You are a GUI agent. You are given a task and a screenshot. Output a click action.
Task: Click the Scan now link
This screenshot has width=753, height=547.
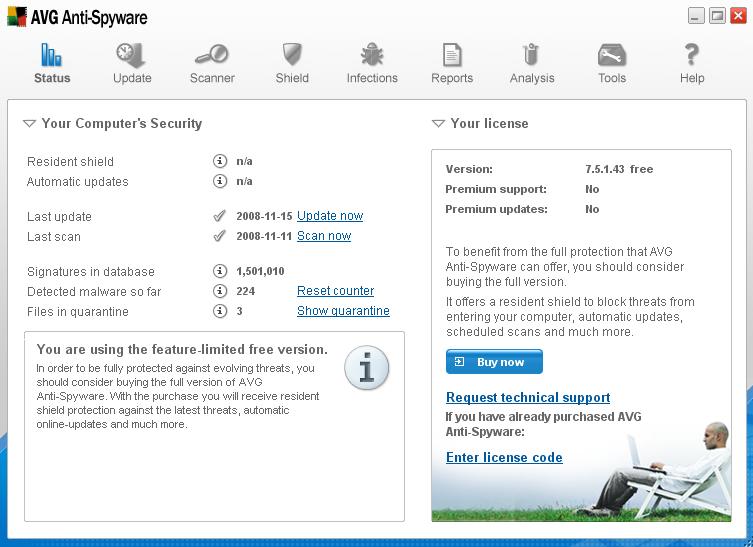click(324, 236)
